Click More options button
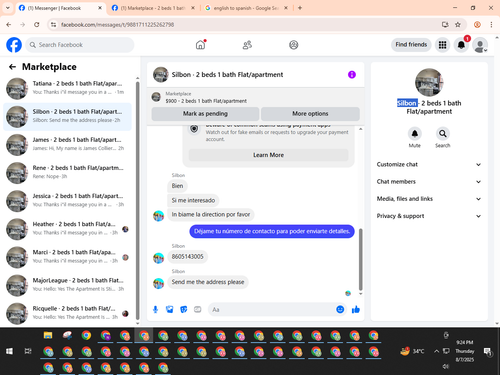Screen dimensions: 500x375 pos(310,114)
